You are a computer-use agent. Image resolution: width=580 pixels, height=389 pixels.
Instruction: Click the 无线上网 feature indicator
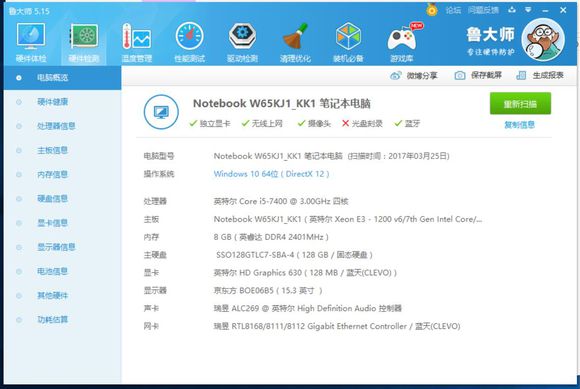coord(262,124)
